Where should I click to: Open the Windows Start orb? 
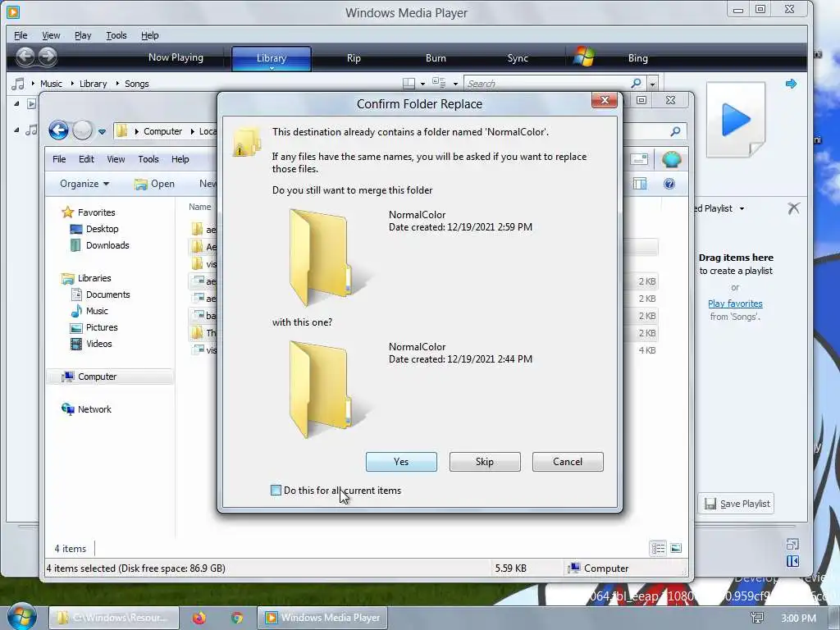21,616
